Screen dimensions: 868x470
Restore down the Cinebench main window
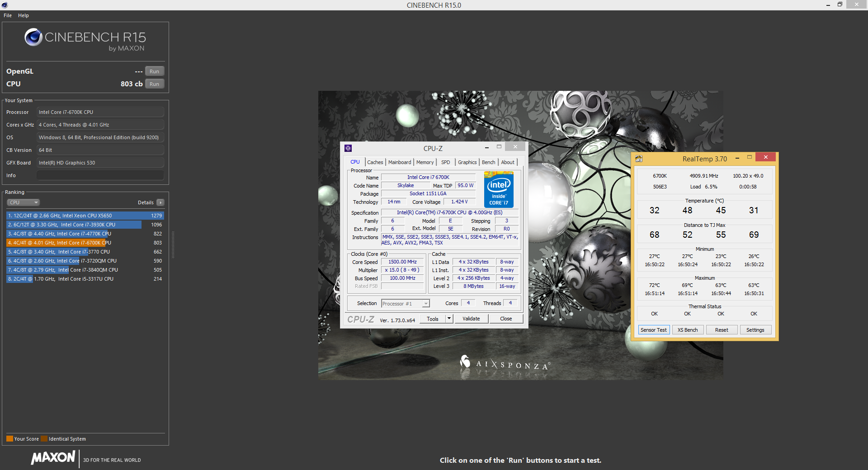(840, 5)
